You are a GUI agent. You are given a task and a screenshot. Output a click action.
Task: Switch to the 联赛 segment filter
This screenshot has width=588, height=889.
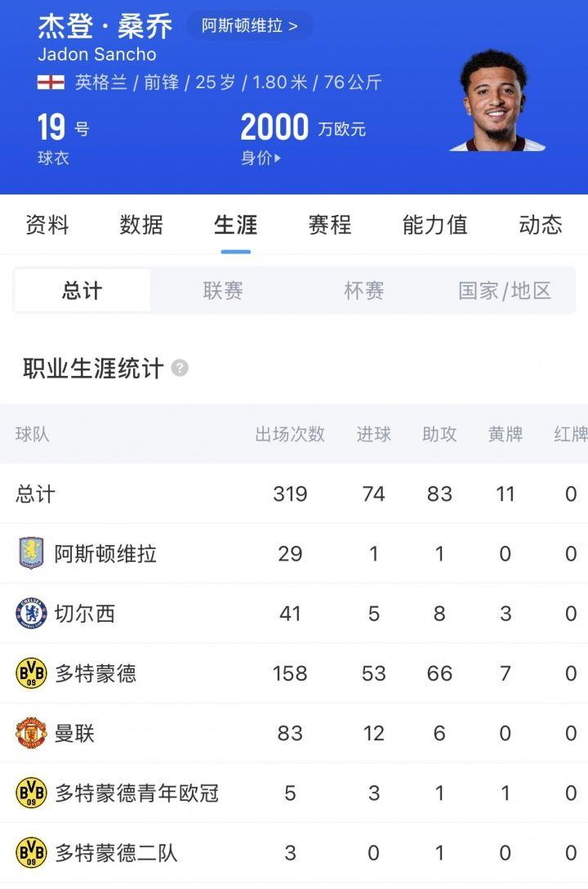tap(223, 291)
